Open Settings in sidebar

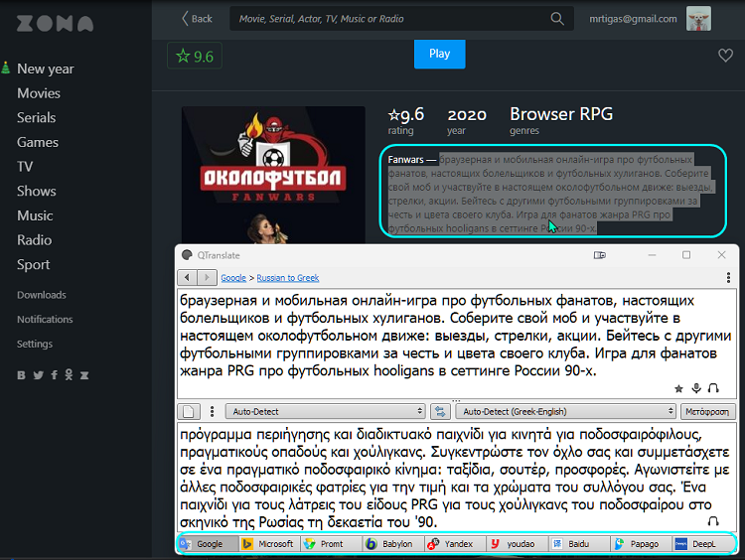pyautogui.click(x=35, y=344)
